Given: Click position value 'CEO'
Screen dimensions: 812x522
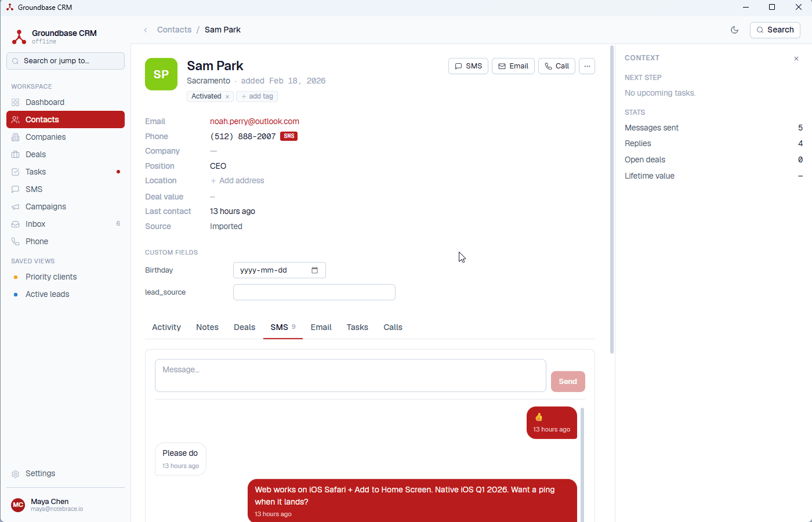Looking at the screenshot, I should point(218,166).
